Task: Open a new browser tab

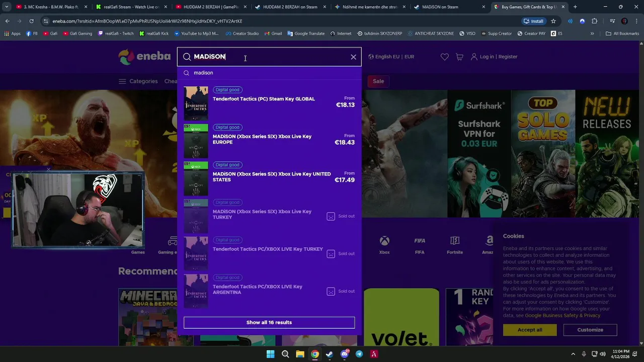Action: point(575,7)
